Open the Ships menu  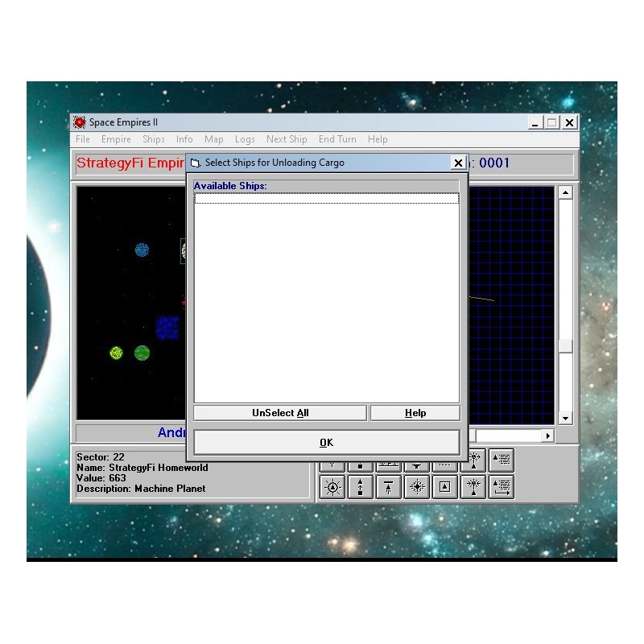pyautogui.click(x=154, y=139)
